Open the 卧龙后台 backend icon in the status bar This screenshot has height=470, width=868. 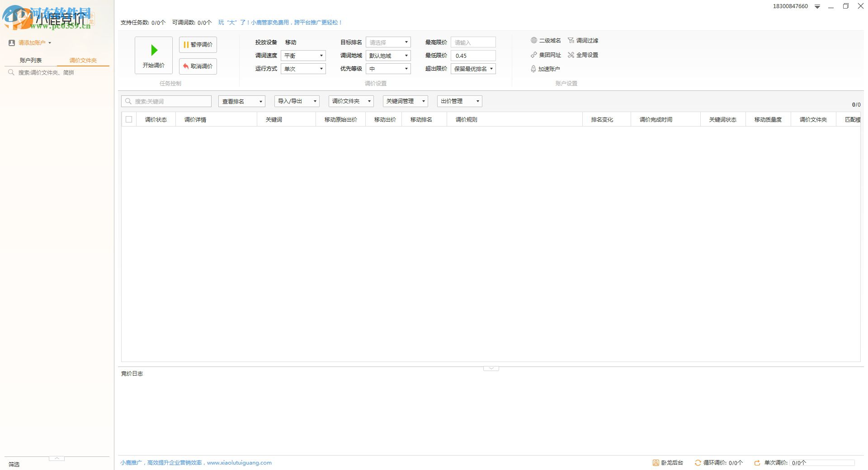(656, 463)
